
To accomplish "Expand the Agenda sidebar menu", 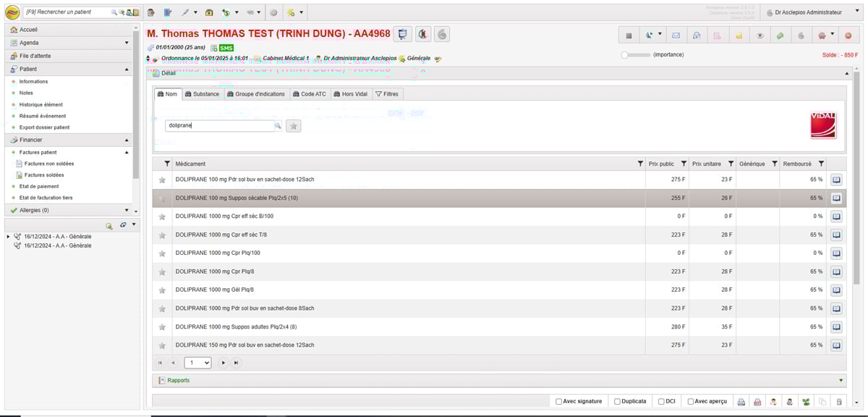I will pos(127,43).
